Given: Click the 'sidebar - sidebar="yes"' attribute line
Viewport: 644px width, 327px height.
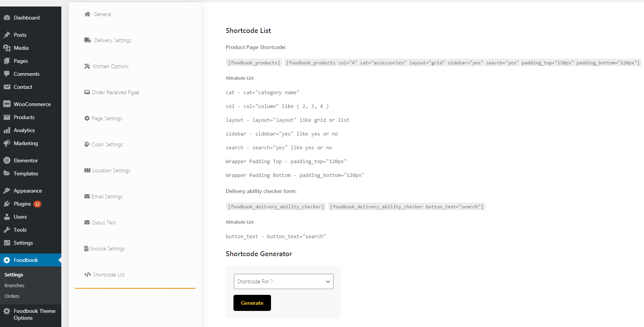Looking at the screenshot, I should (x=282, y=134).
